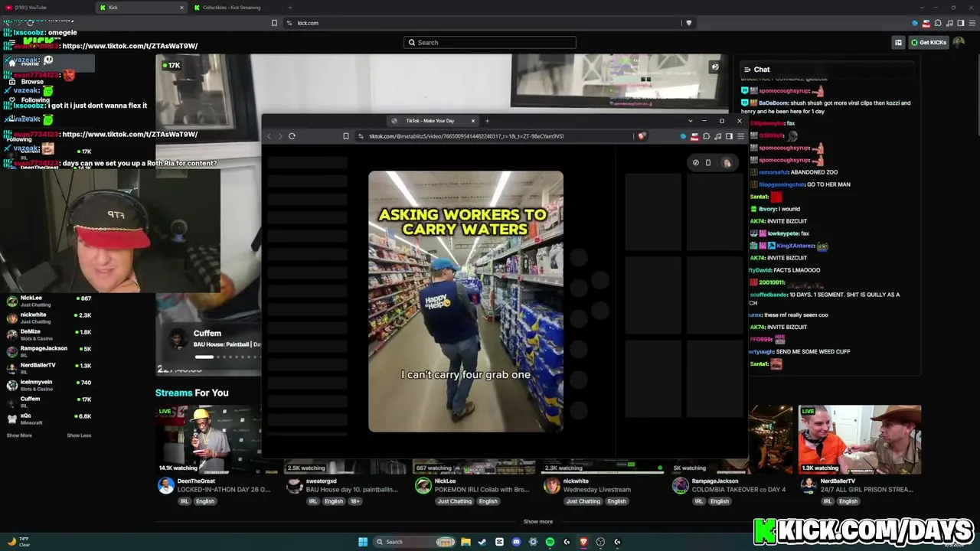Click the Brave Shields icon in Kick address bar
980x551 pixels.
[688, 23]
